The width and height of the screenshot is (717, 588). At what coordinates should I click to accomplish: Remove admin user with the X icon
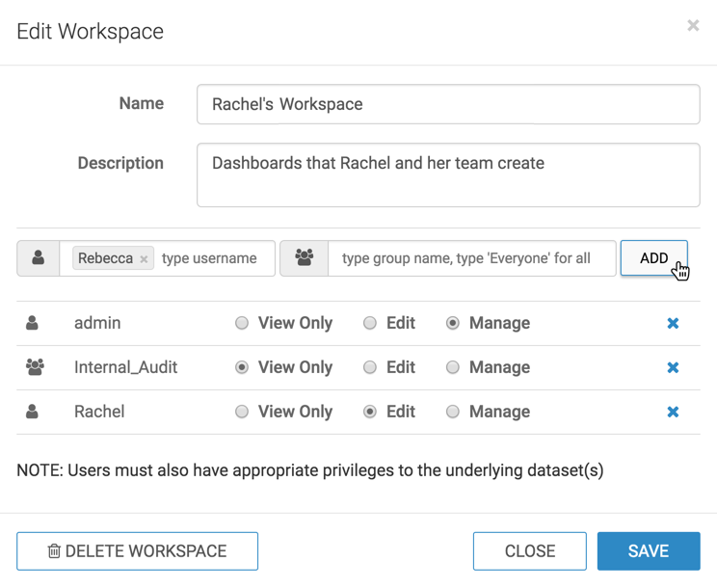pos(673,324)
